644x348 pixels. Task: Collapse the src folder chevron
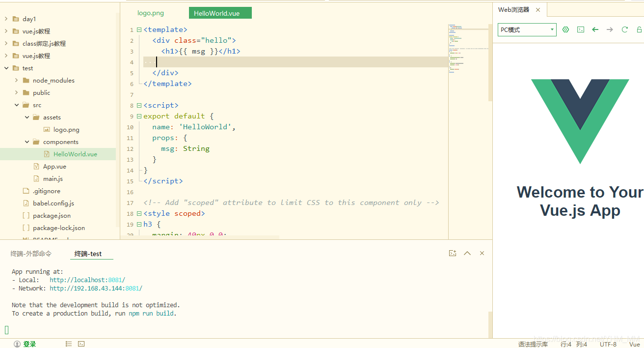pyautogui.click(x=16, y=105)
